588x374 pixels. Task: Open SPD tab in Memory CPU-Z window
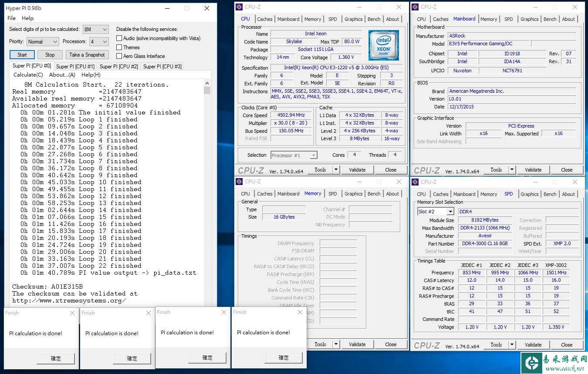(332, 194)
